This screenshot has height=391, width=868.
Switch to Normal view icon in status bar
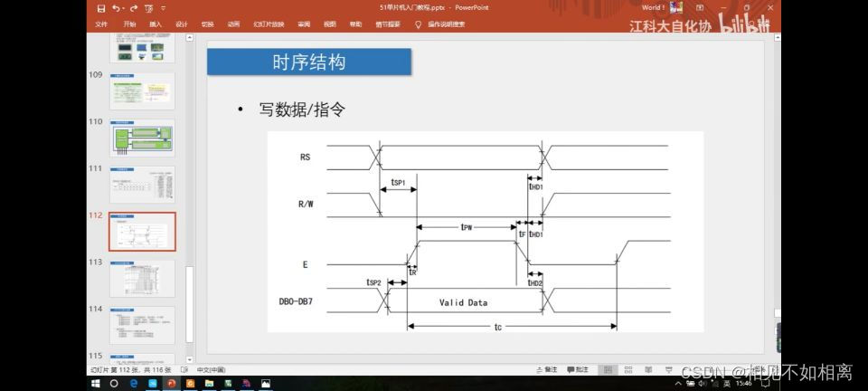[608, 369]
